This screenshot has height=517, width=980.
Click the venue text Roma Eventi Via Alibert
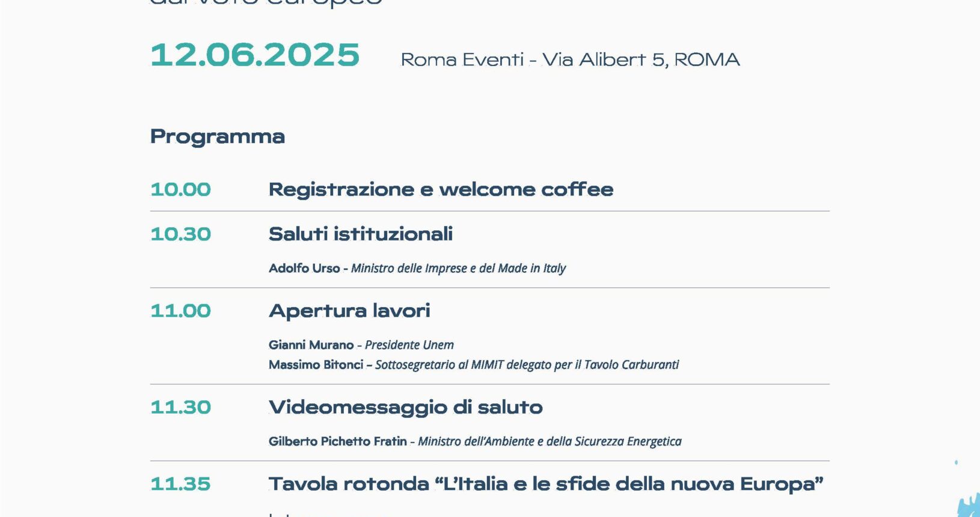(570, 60)
